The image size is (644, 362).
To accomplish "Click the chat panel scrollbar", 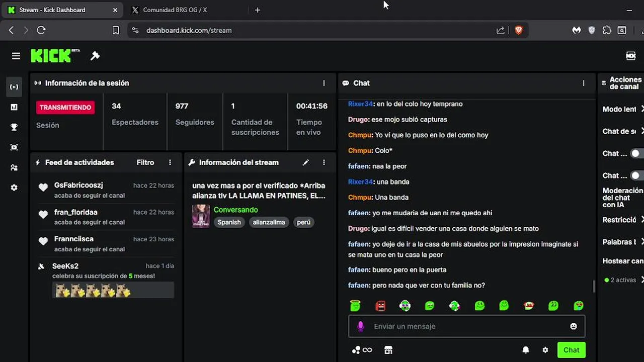I will 594,286.
